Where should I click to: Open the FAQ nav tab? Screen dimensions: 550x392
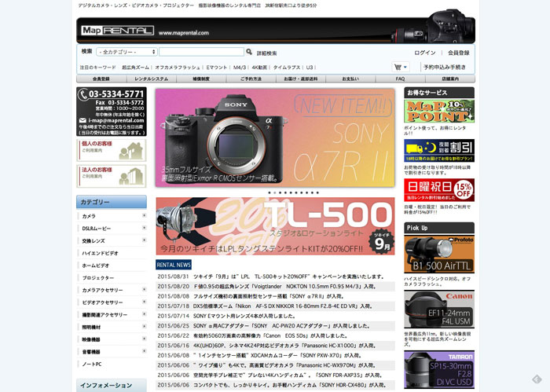tap(400, 79)
